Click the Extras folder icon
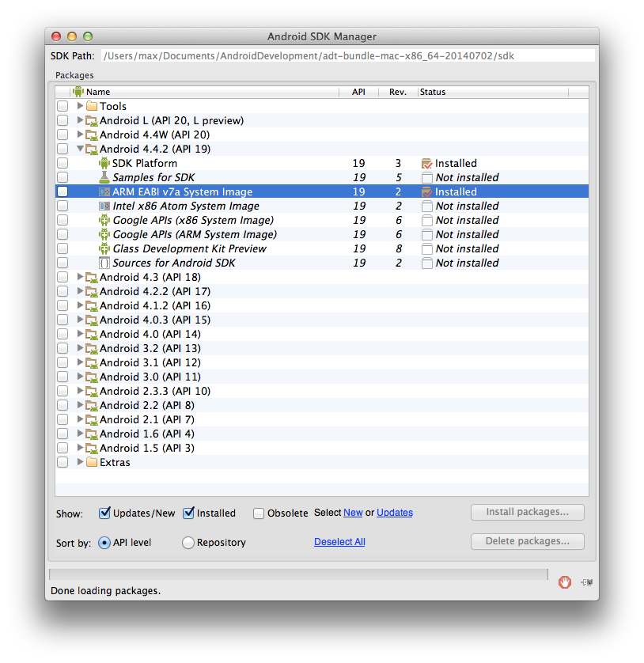Screen dimensions: 644x663 point(92,462)
